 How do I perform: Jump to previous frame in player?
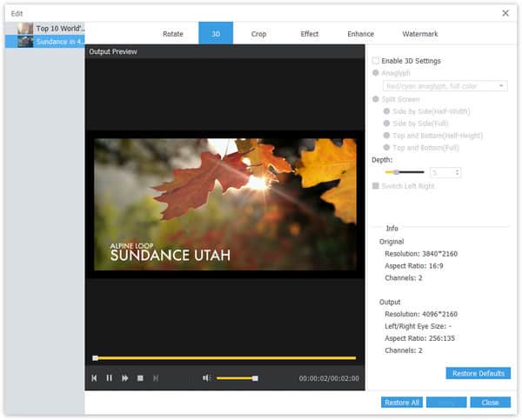coord(94,378)
